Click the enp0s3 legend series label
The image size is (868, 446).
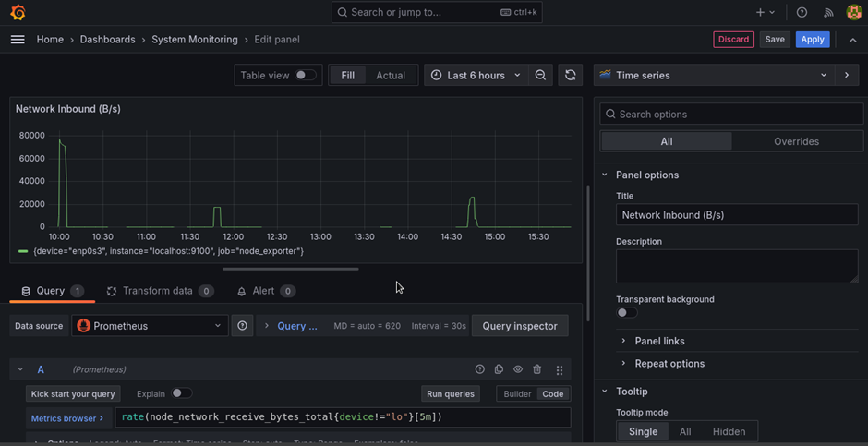[x=169, y=251]
